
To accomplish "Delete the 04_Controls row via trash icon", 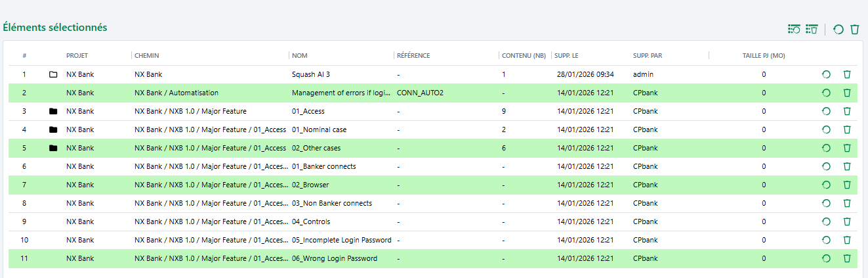I will 847,221.
